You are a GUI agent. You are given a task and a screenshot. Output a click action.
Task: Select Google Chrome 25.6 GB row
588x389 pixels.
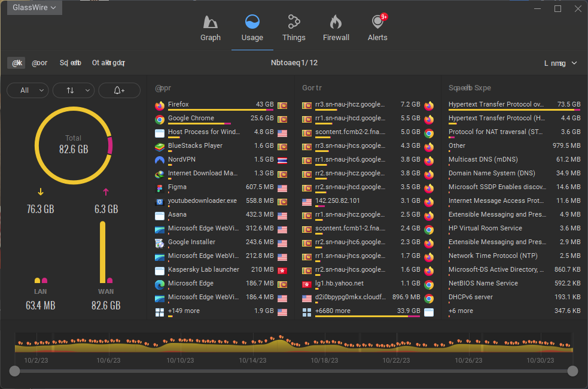pyautogui.click(x=221, y=118)
